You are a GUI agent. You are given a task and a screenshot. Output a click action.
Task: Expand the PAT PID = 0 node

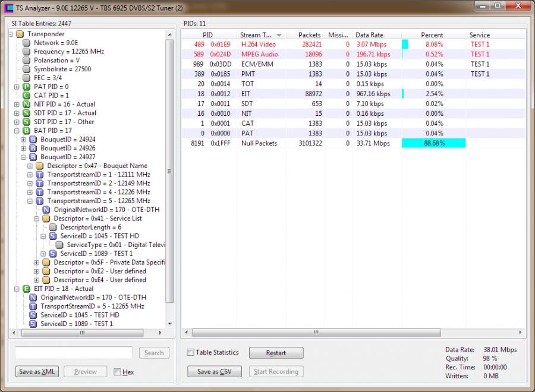tap(17, 87)
